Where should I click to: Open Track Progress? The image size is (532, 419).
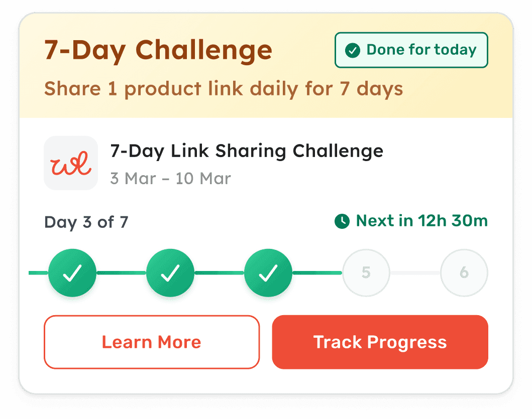click(380, 342)
